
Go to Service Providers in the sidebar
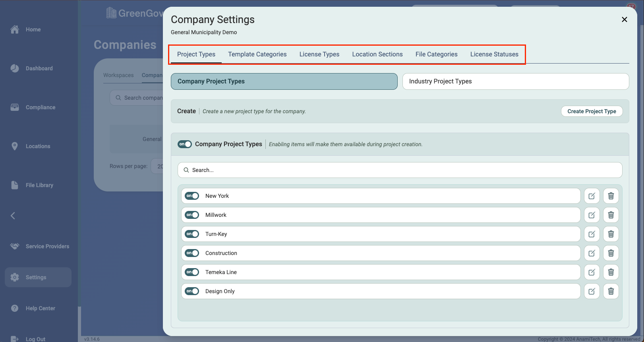point(47,246)
